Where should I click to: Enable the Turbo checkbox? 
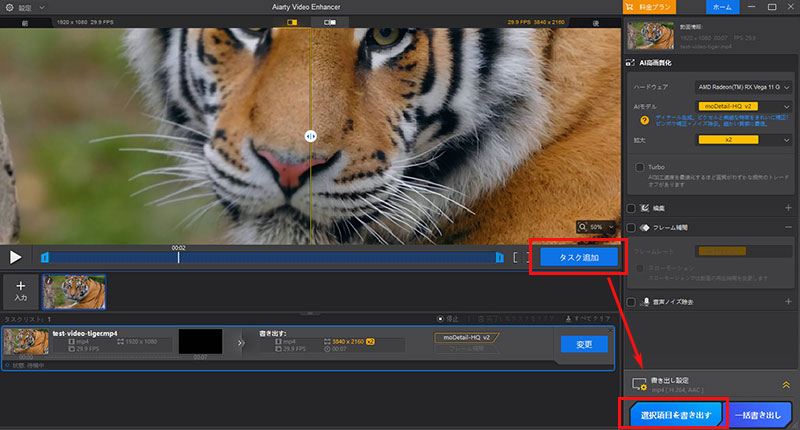[x=639, y=167]
